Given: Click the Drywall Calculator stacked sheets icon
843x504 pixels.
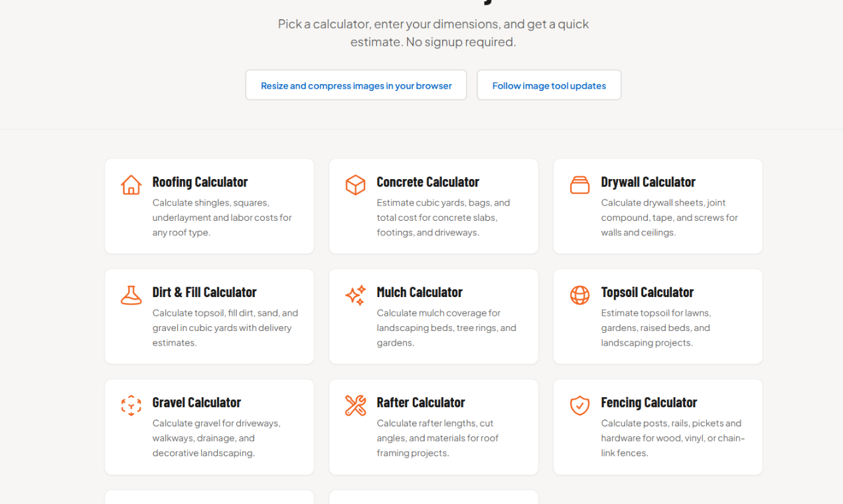Looking at the screenshot, I should [x=579, y=185].
